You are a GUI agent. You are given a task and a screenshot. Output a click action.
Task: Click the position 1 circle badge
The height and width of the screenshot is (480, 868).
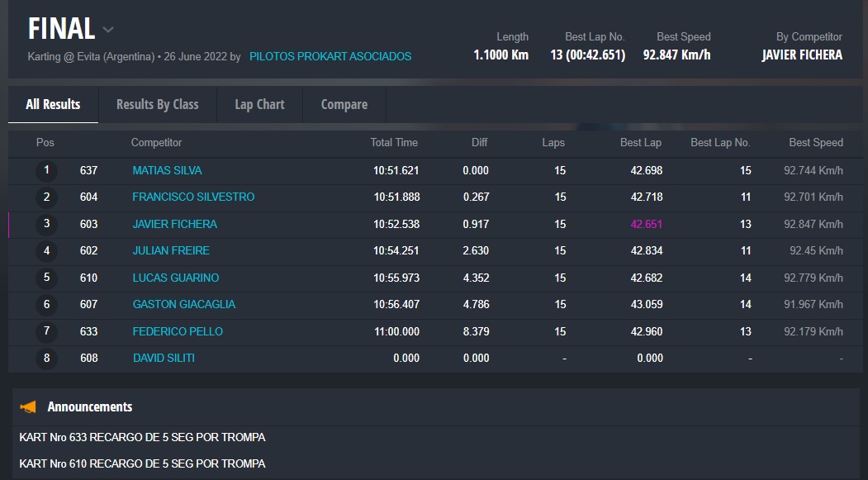(x=46, y=170)
